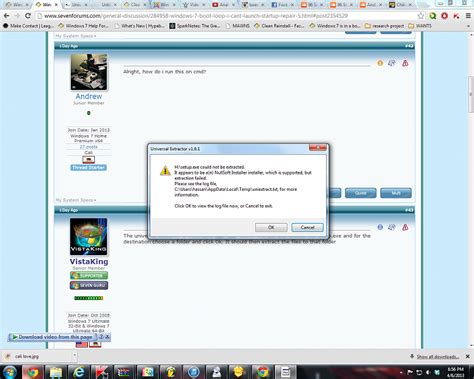Click the question-mark icon on the video download bar
This screenshot has width=474, height=379.
point(101,337)
